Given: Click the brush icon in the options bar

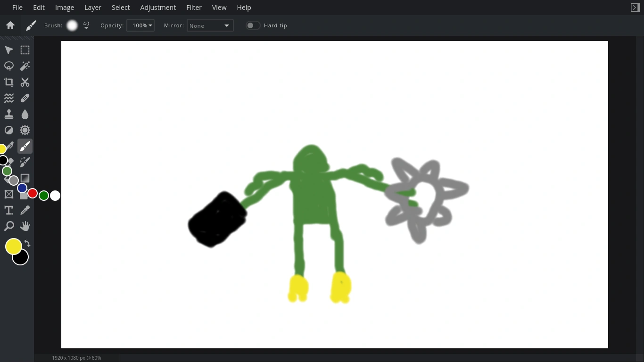Looking at the screenshot, I should (31, 25).
